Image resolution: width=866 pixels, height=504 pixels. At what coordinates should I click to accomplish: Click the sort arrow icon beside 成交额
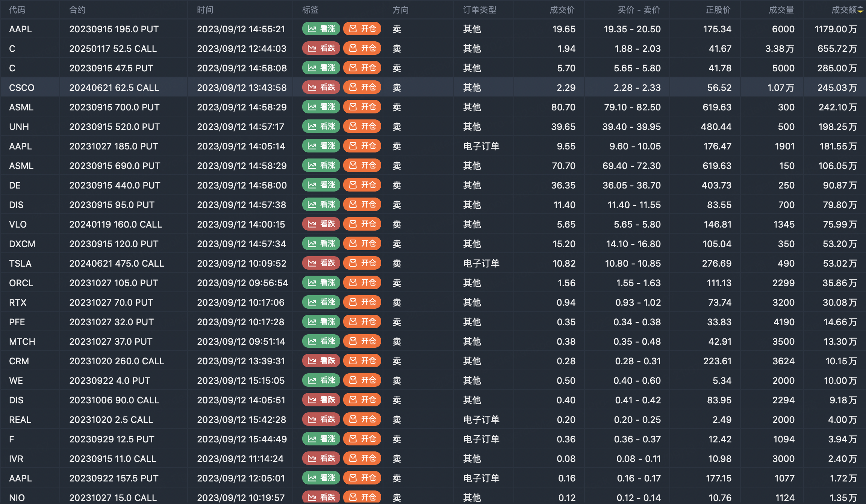860,10
